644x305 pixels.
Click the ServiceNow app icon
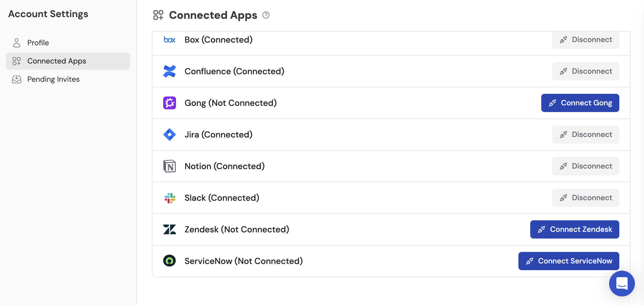coord(169,261)
